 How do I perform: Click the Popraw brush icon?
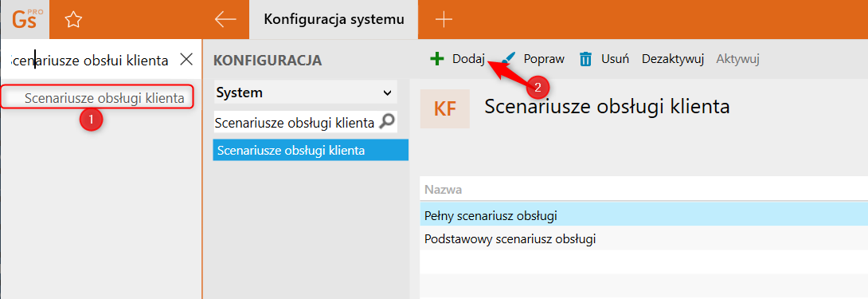pyautogui.click(x=509, y=59)
